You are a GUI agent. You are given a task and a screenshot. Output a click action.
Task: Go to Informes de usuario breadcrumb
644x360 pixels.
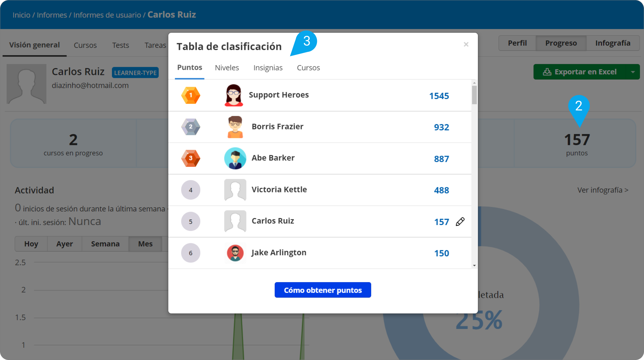pyautogui.click(x=107, y=15)
